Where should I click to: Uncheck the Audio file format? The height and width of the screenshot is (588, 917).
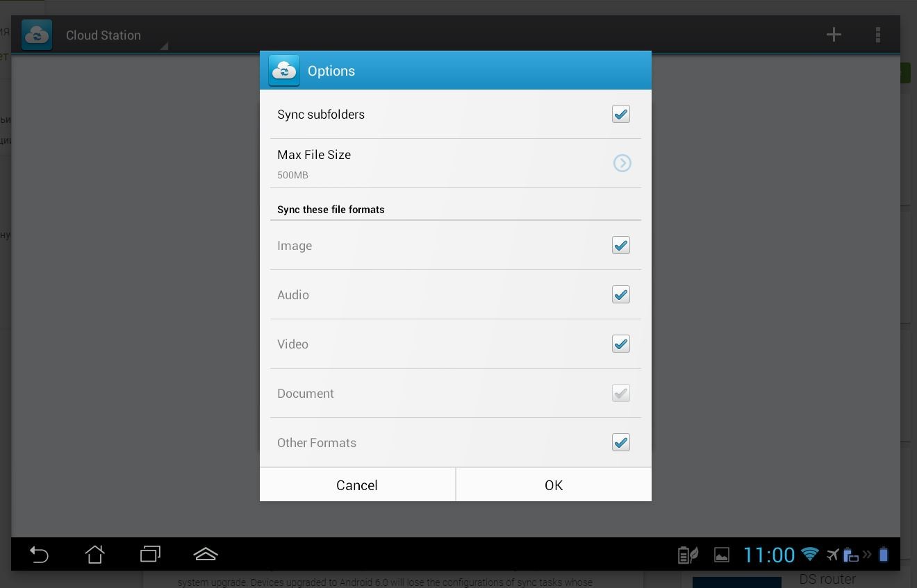pos(621,294)
